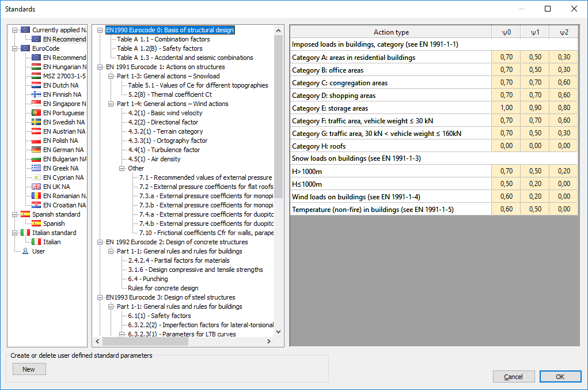Click the tree's vertical scrollbar up arrow
The image size is (588, 390).
(x=278, y=31)
